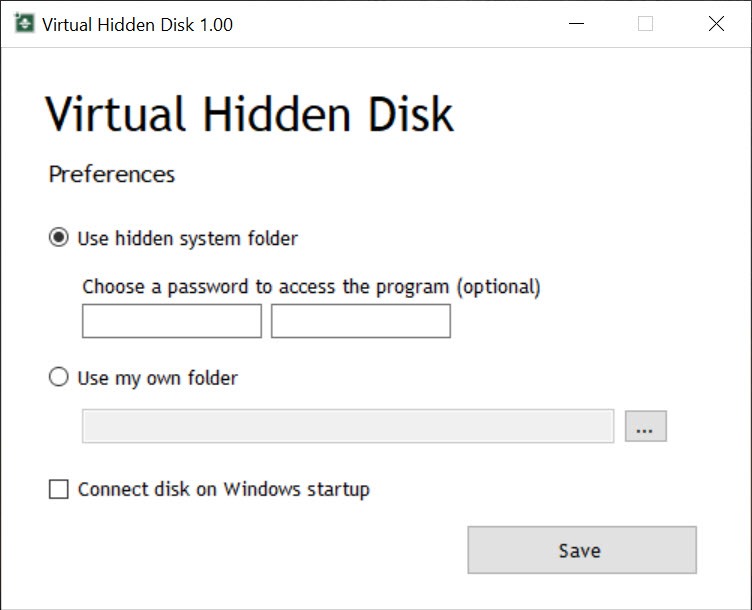
Task: Select the Use my own folder radio button
Action: click(59, 377)
